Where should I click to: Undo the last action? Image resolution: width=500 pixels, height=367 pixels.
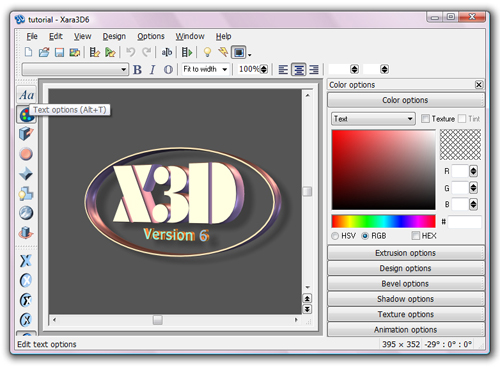coord(130,52)
